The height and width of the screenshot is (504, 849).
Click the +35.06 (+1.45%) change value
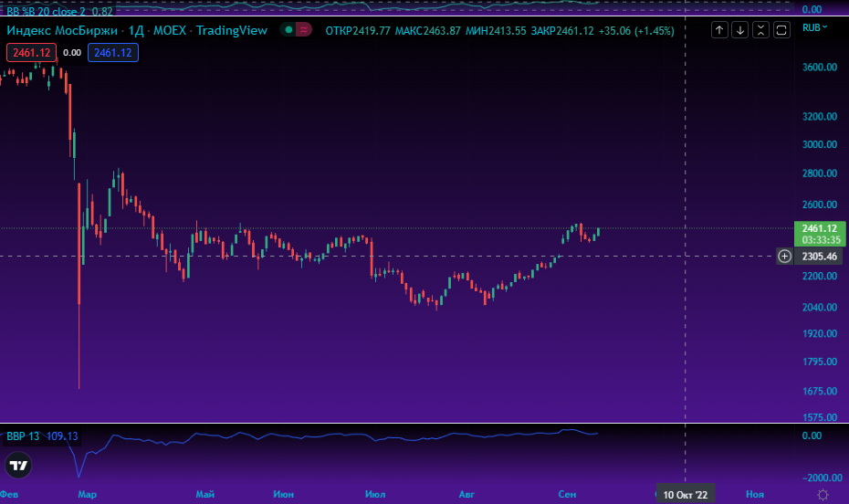(636, 31)
